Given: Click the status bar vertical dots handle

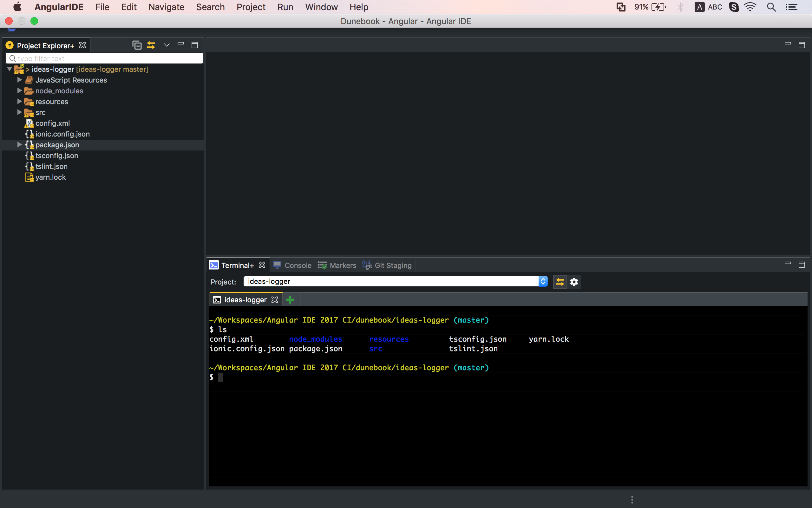Looking at the screenshot, I should click(632, 500).
